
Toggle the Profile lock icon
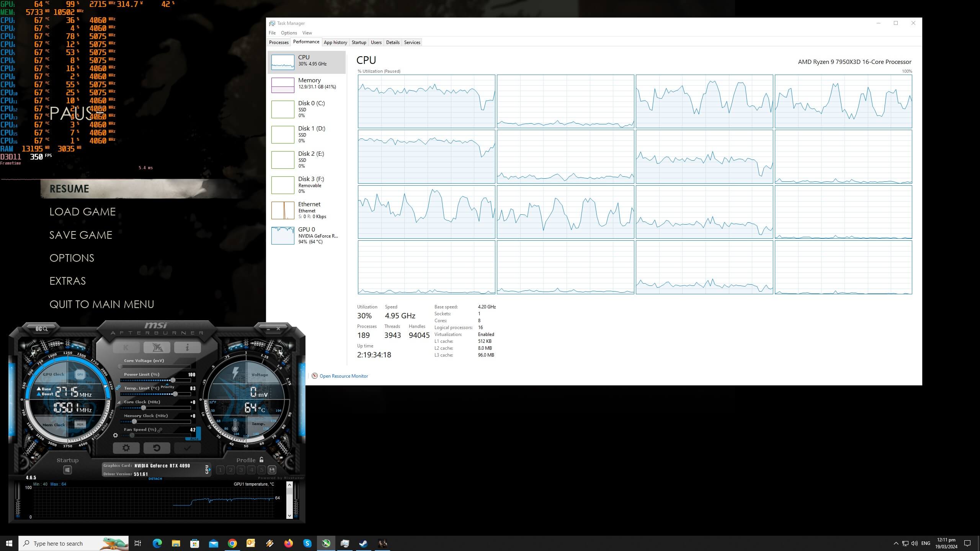pos(261,460)
